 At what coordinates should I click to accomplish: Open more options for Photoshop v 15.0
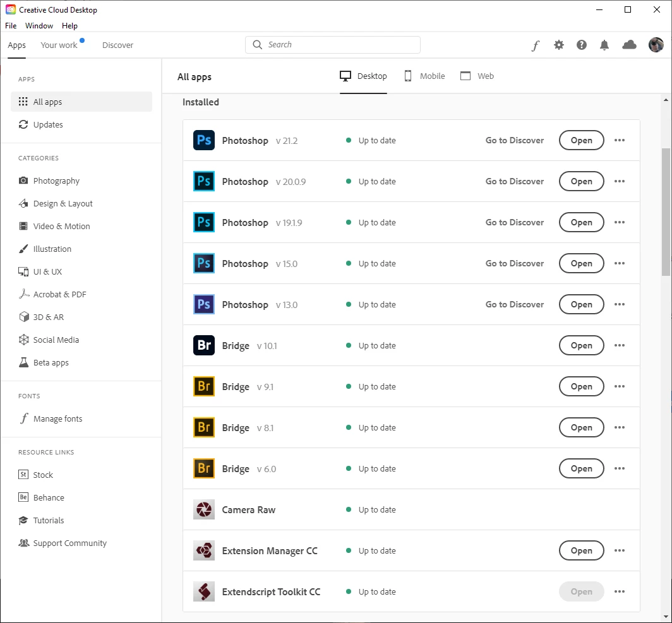[x=620, y=263]
